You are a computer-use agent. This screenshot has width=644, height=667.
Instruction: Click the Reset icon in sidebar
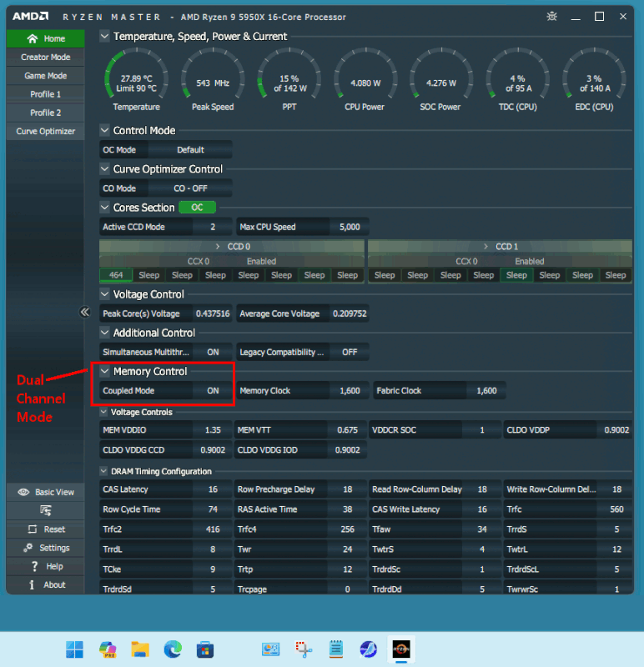(33, 529)
